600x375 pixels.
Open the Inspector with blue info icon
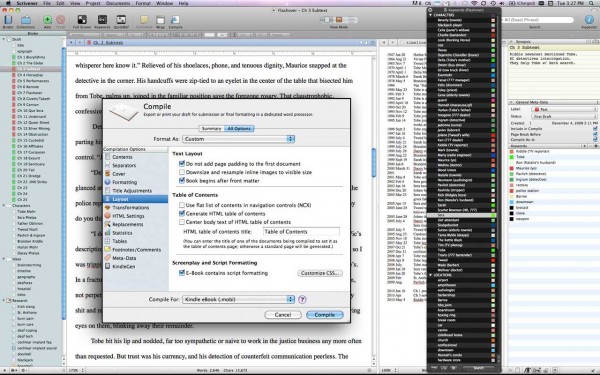589,20
